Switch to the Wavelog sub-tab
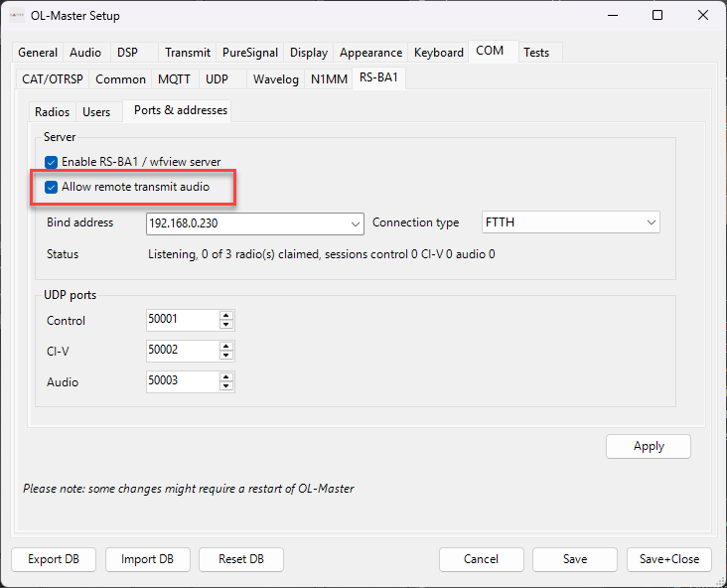This screenshot has width=727, height=588. [276, 79]
